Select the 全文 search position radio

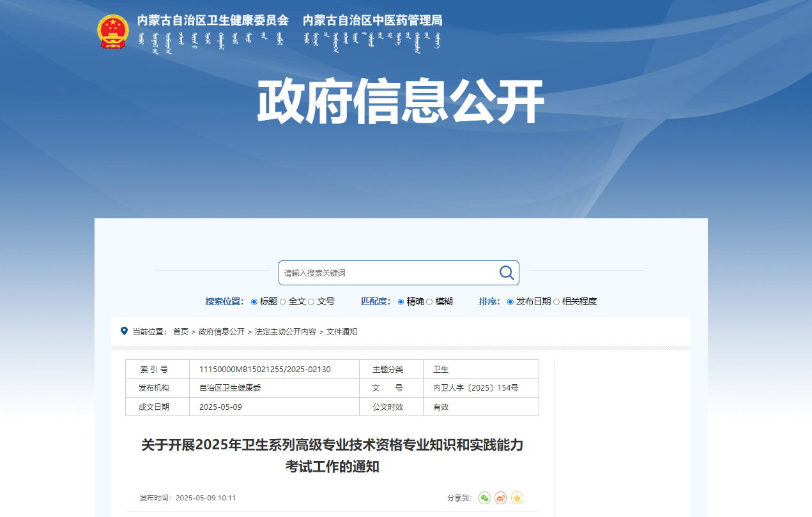click(283, 302)
